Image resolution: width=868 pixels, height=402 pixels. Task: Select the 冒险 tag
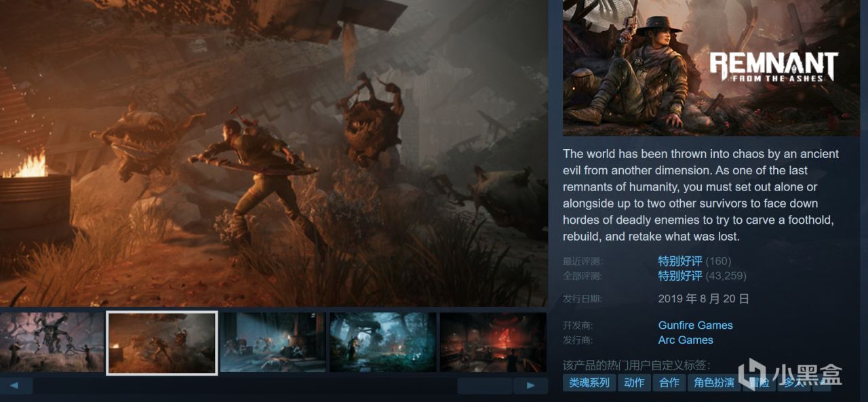pos(759,383)
